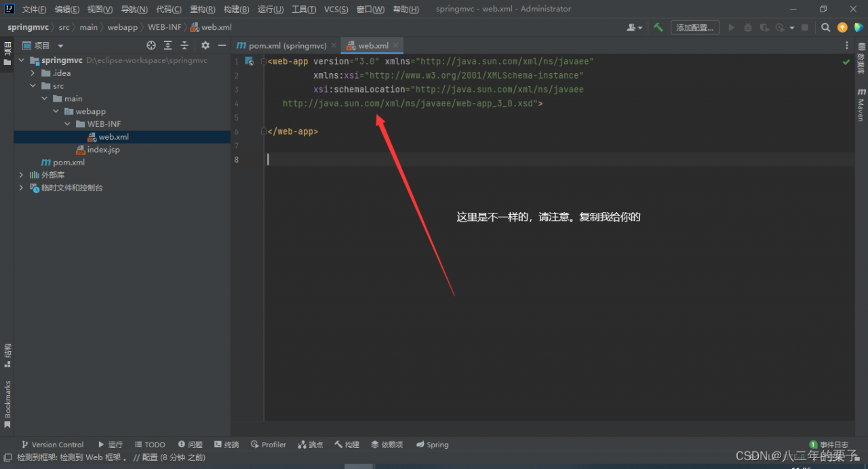
Task: Open the Event Log notification
Action: [x=829, y=445]
